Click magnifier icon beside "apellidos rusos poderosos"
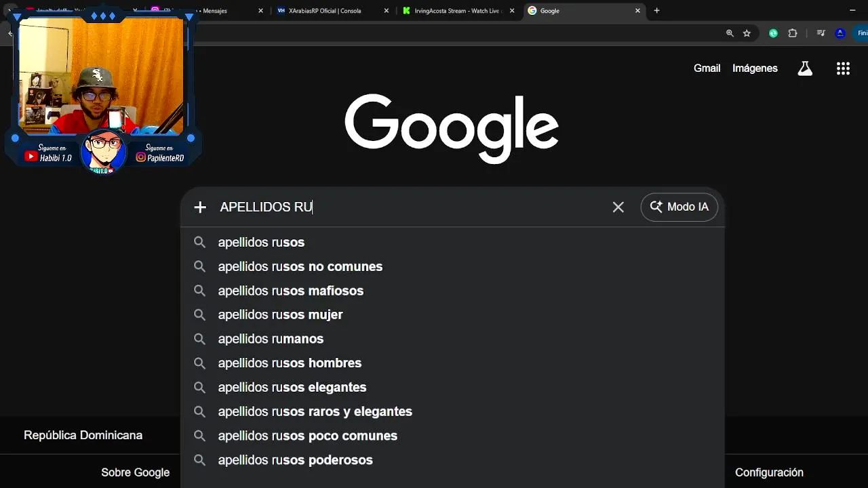This screenshot has width=868, height=488. [199, 460]
